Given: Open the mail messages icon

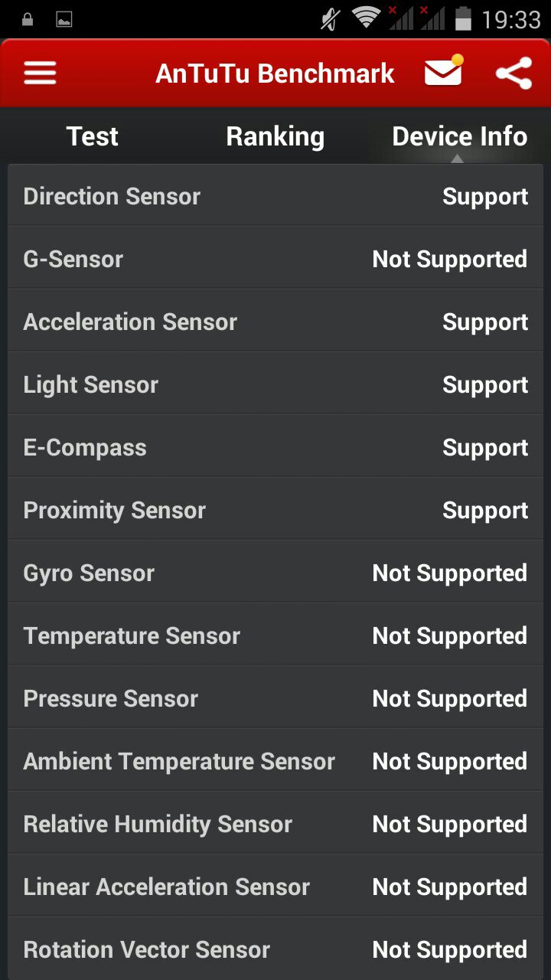Looking at the screenshot, I should [444, 72].
